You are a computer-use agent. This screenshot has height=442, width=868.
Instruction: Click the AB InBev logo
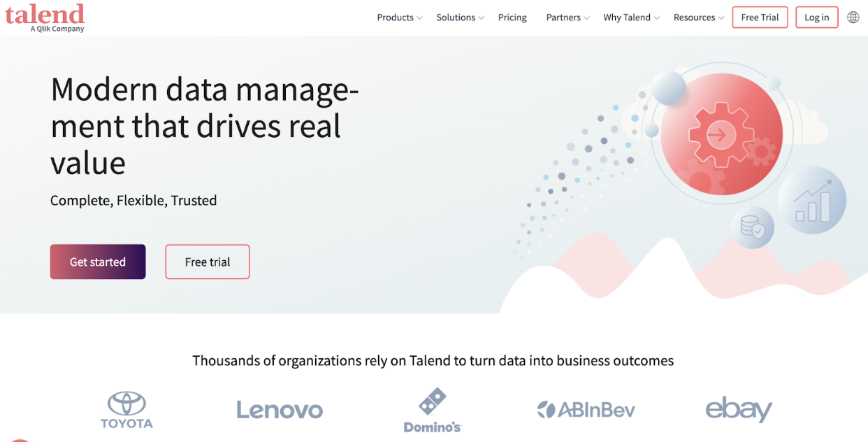[586, 410]
